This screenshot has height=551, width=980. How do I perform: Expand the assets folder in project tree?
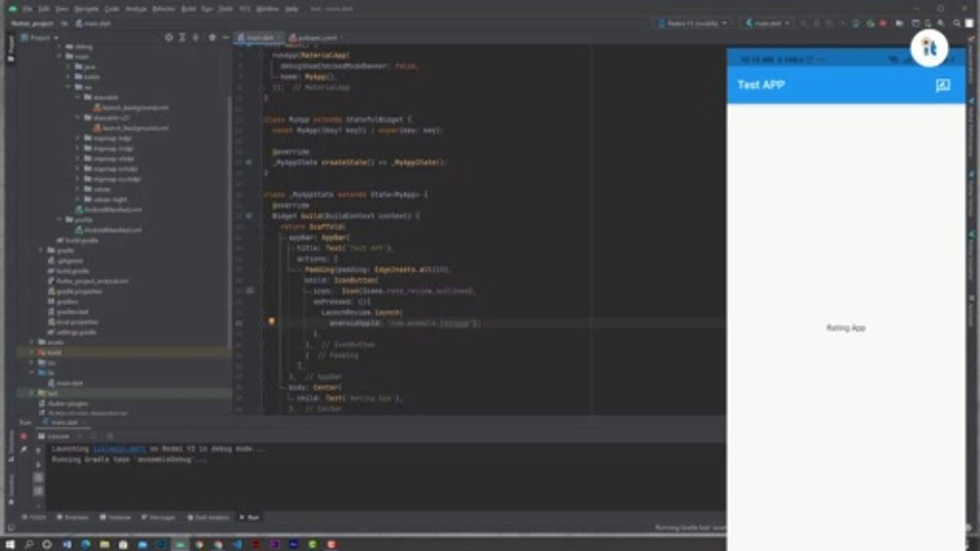31,342
